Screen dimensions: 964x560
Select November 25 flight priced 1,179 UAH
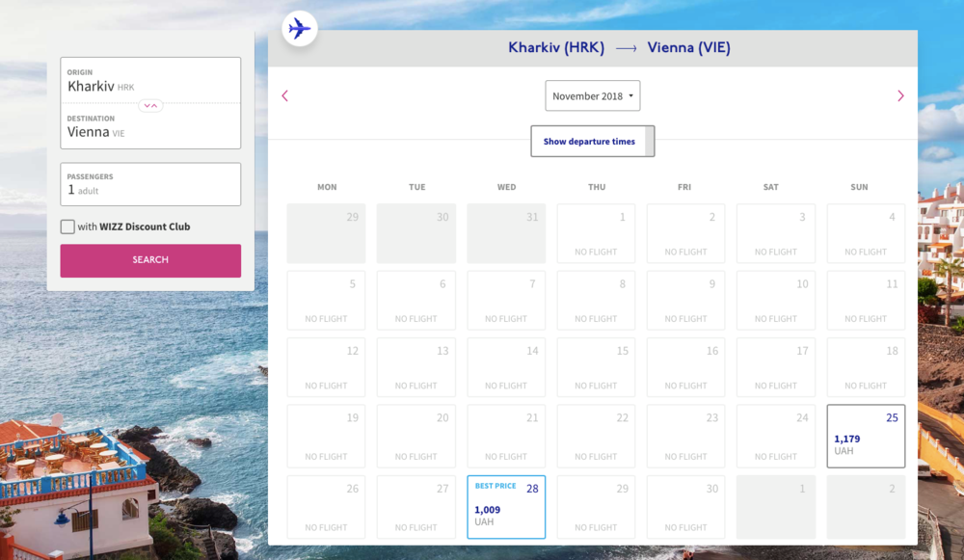(x=866, y=436)
